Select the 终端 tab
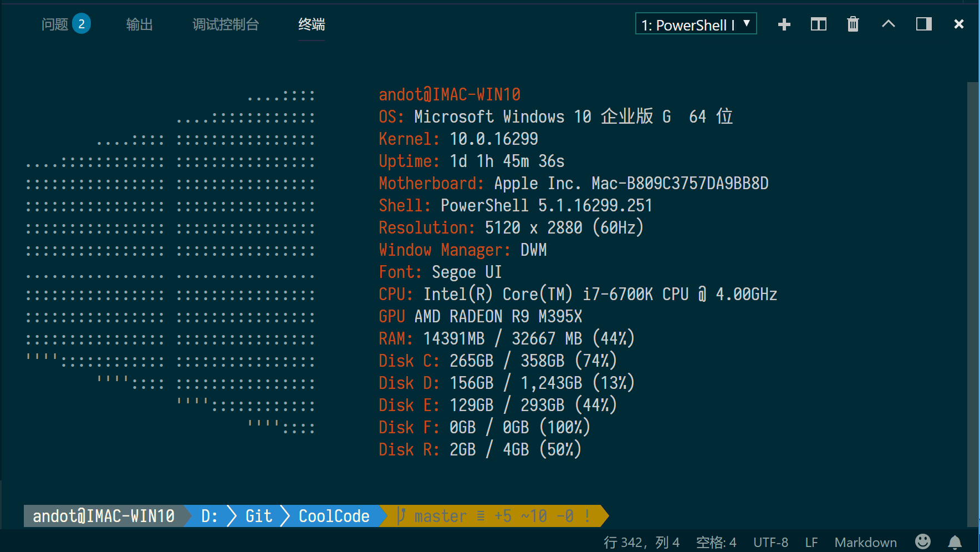This screenshot has width=980, height=552. (x=312, y=24)
